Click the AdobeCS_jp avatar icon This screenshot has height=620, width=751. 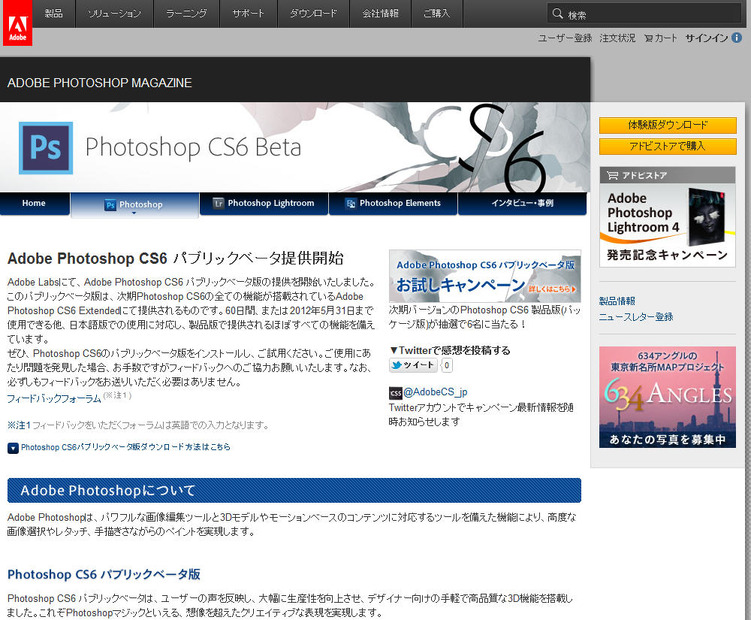(395, 393)
